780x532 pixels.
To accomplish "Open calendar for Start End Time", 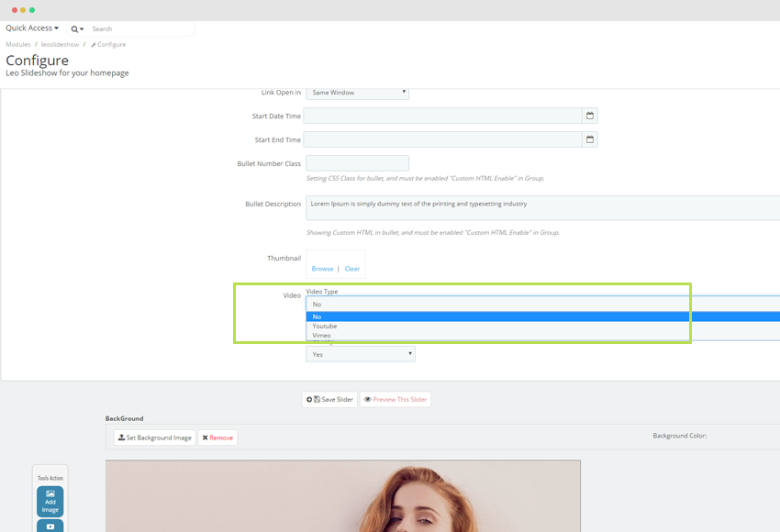I will click(x=590, y=139).
